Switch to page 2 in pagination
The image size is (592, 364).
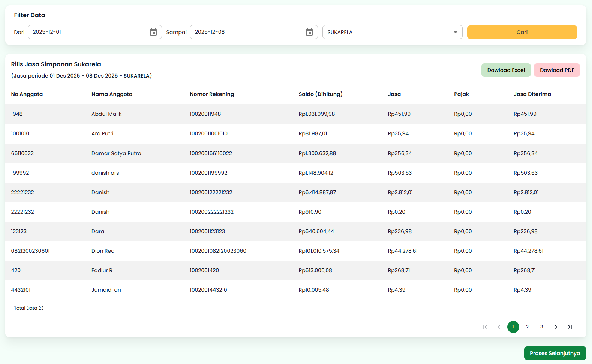[x=528, y=327]
